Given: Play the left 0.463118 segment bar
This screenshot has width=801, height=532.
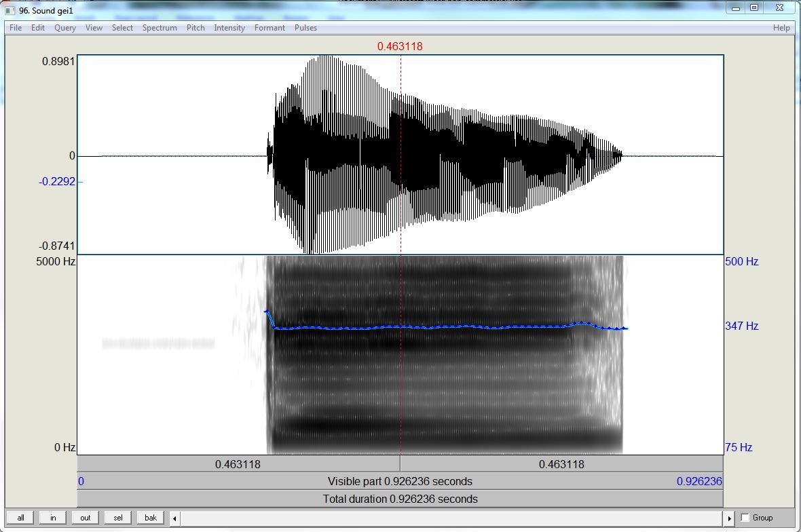Looking at the screenshot, I should point(238,464).
